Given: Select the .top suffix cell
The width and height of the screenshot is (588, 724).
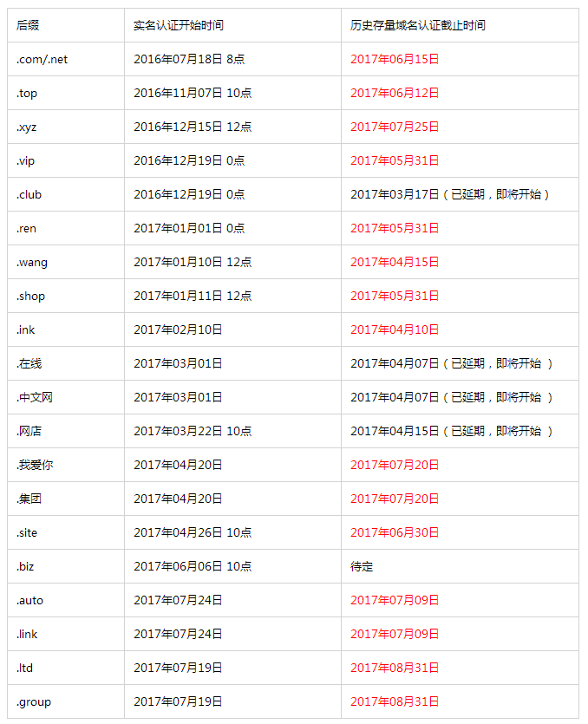Looking at the screenshot, I should point(27,93).
